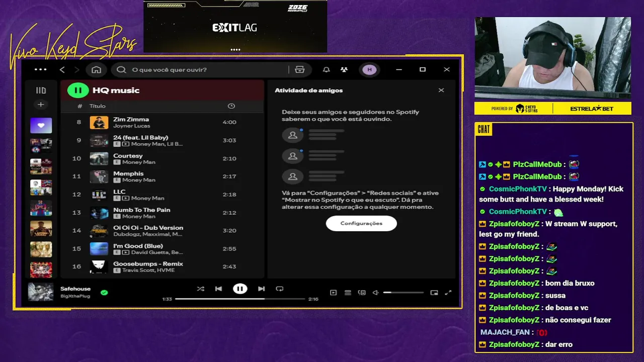Toggle repeat mode
This screenshot has width=644, height=362.
(x=280, y=289)
